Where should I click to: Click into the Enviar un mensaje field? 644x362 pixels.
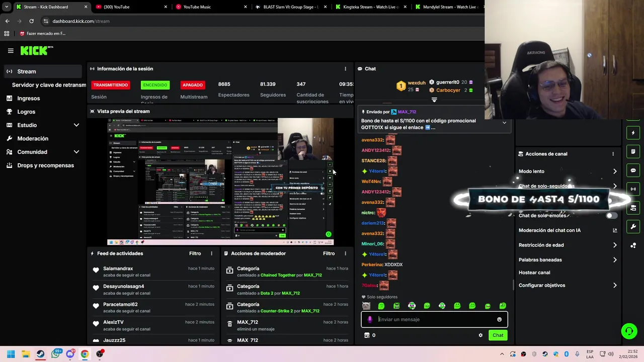(435, 319)
